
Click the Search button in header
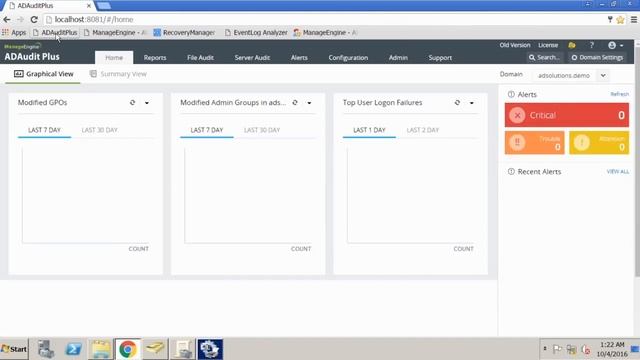click(544, 58)
